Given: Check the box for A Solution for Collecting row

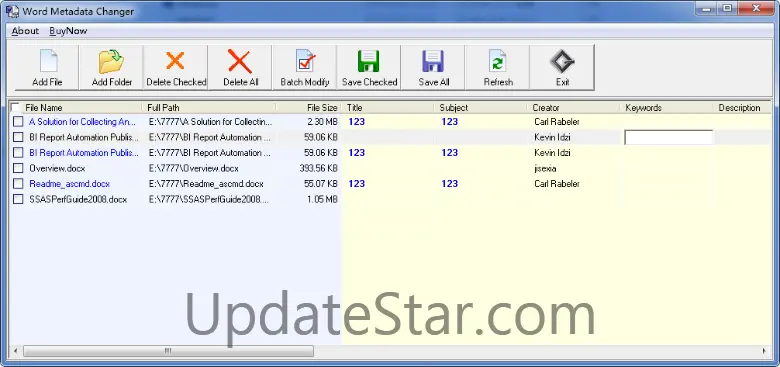Looking at the screenshot, I should tap(18, 122).
